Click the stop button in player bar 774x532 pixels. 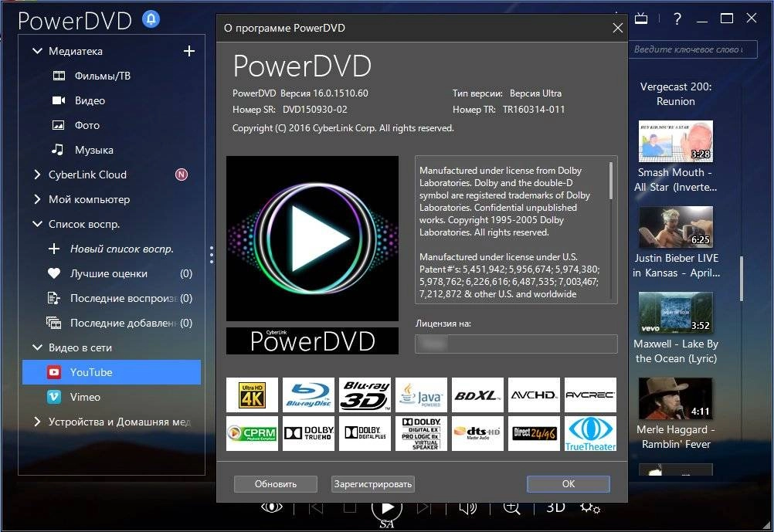point(349,508)
